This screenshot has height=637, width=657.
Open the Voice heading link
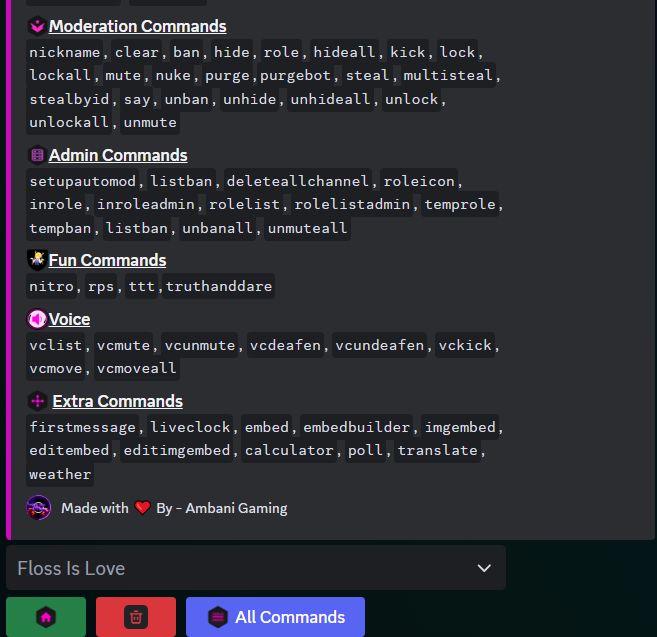(x=69, y=319)
